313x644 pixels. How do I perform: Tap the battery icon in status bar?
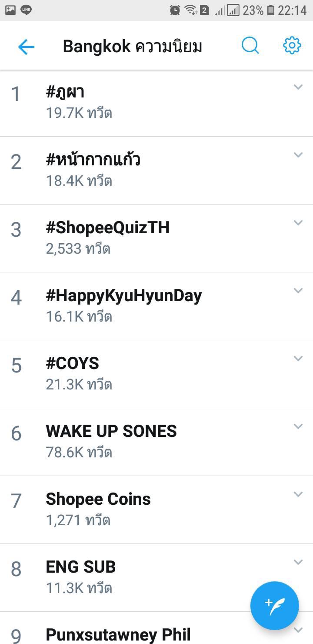point(271,10)
